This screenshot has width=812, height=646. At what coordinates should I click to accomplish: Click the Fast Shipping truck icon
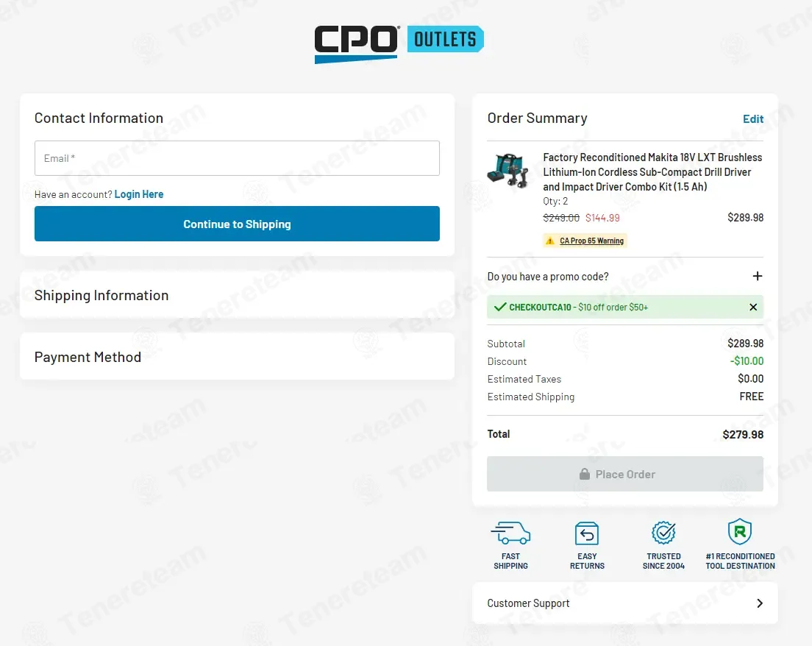[510, 533]
